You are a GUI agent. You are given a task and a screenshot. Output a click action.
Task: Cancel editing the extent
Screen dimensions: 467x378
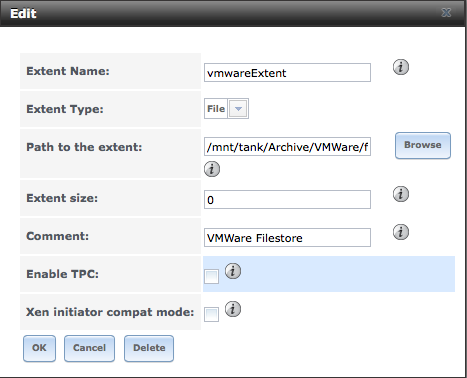pos(89,348)
